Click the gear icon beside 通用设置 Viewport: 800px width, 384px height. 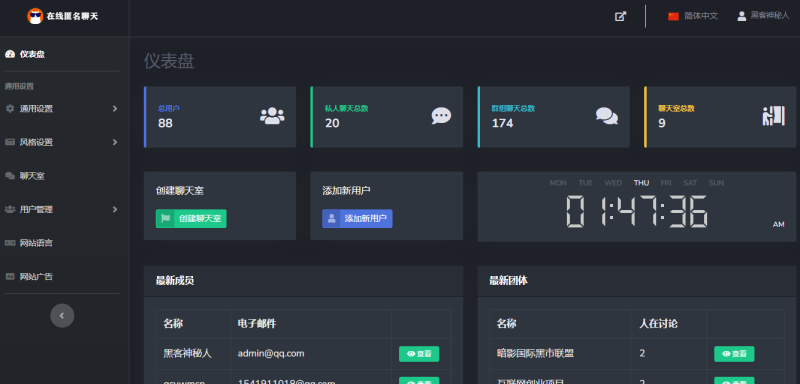coord(10,109)
